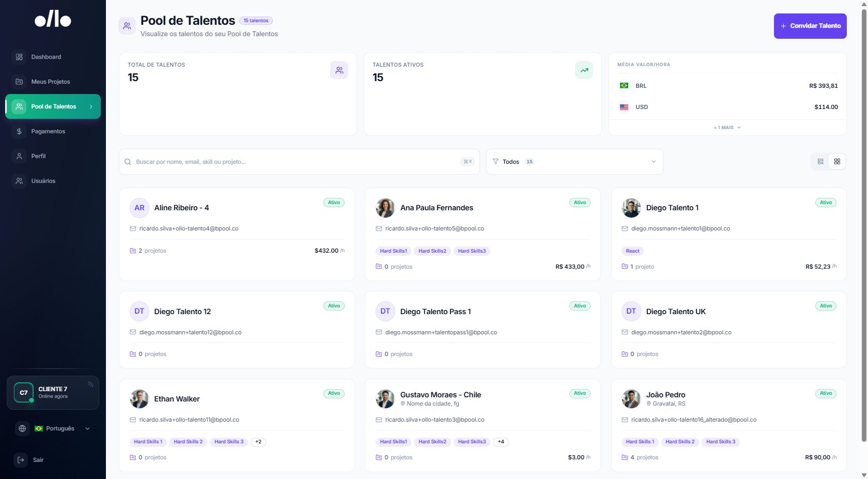Click the vertical page scrollbar
The width and height of the screenshot is (868, 479).
(x=864, y=225)
